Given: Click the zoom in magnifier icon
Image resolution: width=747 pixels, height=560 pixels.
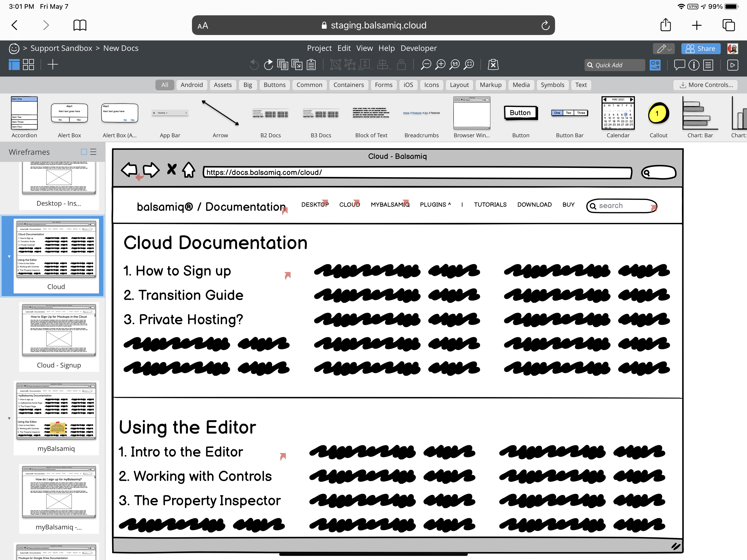Looking at the screenshot, I should click(440, 65).
